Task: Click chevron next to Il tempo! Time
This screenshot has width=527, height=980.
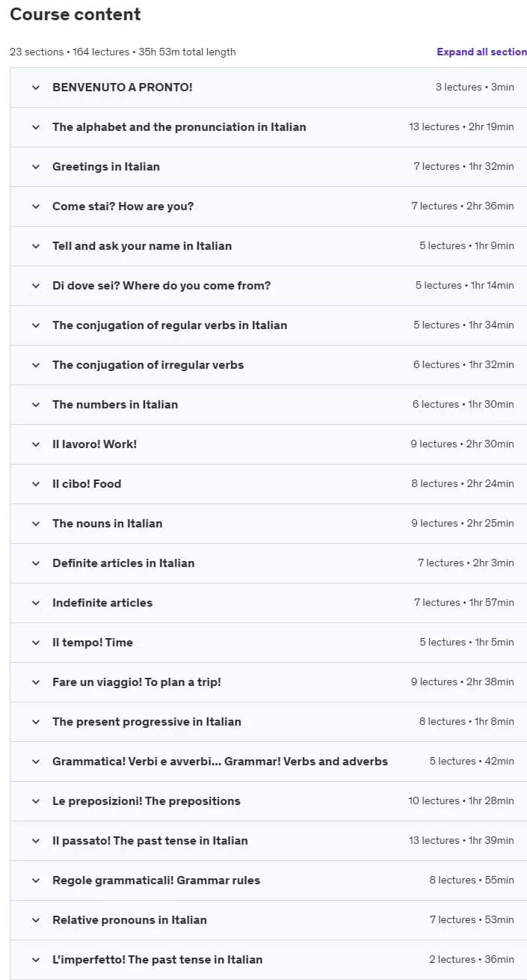Action: (x=35, y=643)
